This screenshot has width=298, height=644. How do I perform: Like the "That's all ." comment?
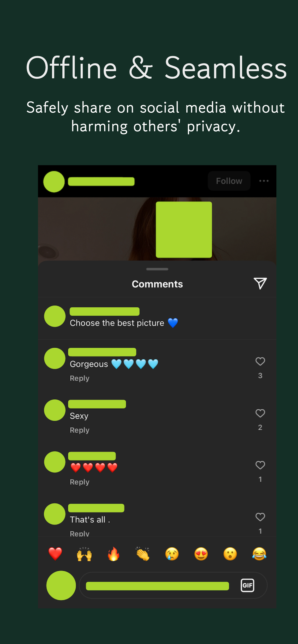(260, 517)
